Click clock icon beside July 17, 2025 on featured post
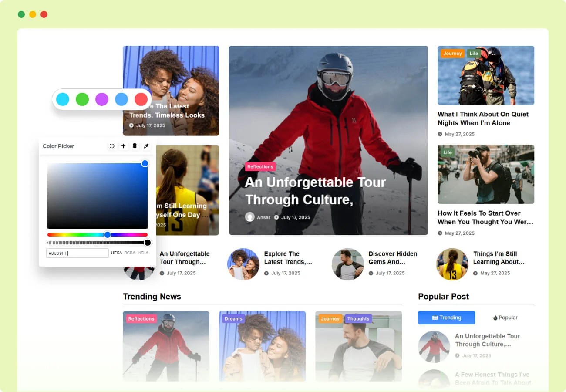Image resolution: width=566 pixels, height=392 pixels. (276, 217)
